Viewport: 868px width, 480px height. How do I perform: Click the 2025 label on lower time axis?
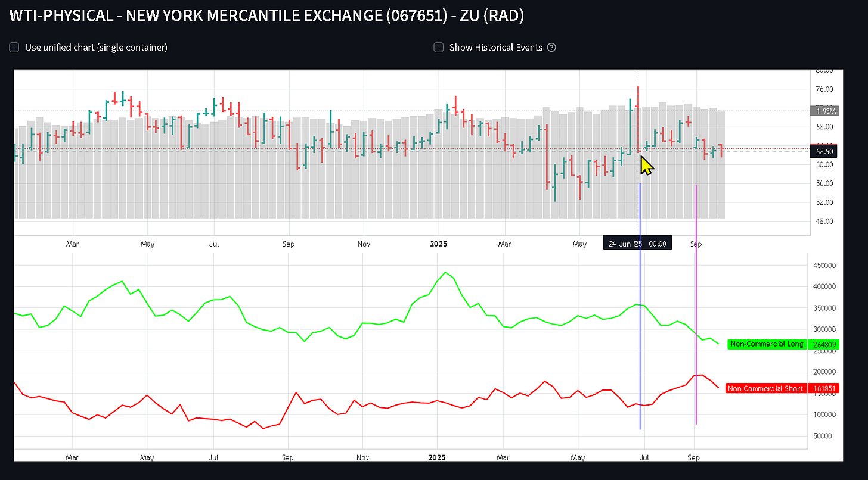click(438, 457)
